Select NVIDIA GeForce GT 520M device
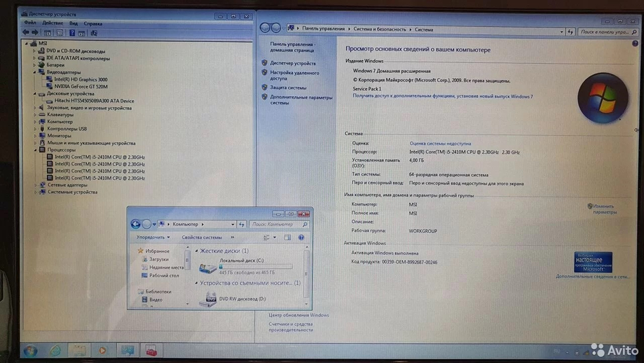 pos(80,86)
